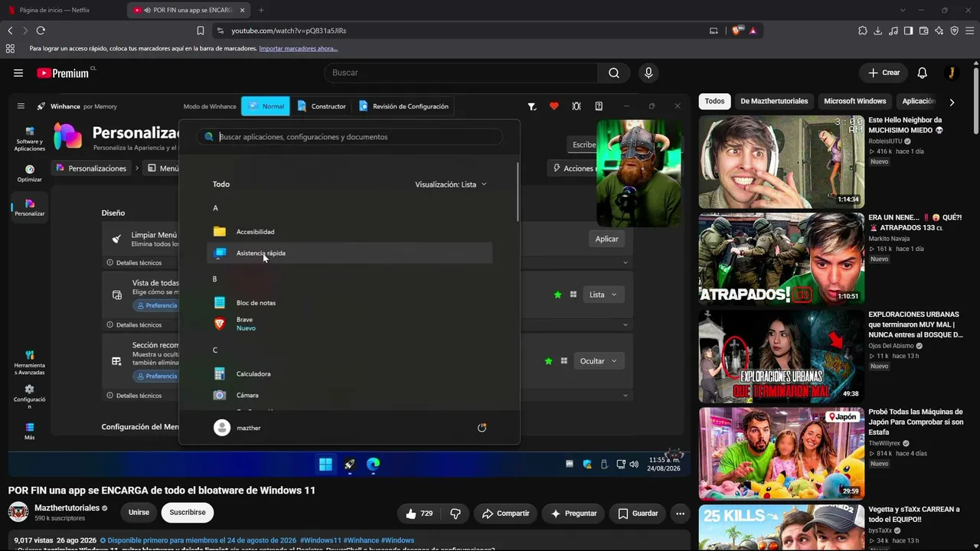Open the Mazthertutoriales channel avatar
This screenshot has height=551, width=980.
[18, 512]
